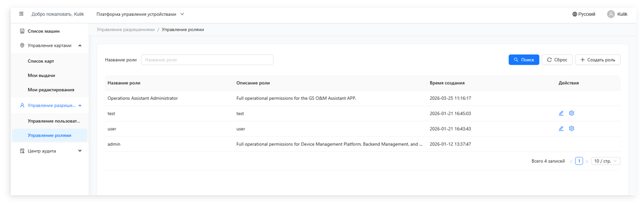This screenshot has height=206, width=644.
Task: Focus the Название роли input field
Action: (207, 60)
